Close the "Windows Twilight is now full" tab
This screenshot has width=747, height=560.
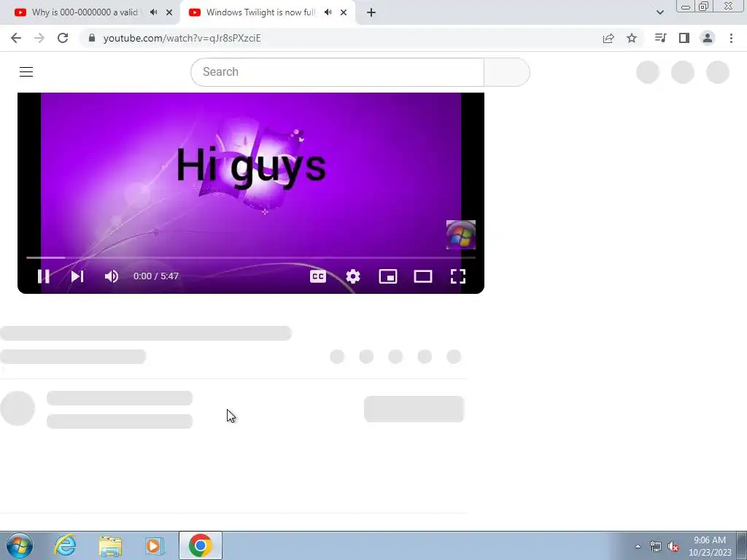tap(344, 13)
